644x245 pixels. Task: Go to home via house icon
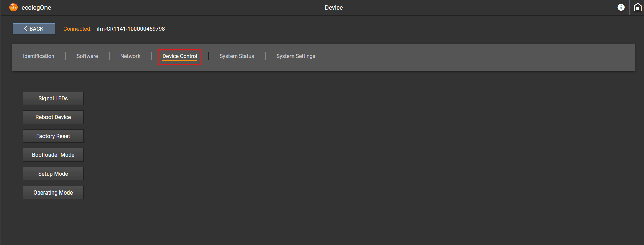click(x=637, y=7)
